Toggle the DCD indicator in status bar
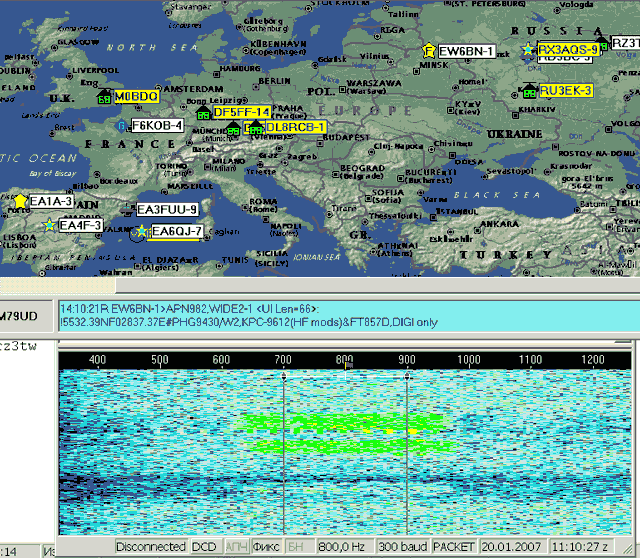Image resolution: width=640 pixels, height=558 pixels. tap(204, 547)
